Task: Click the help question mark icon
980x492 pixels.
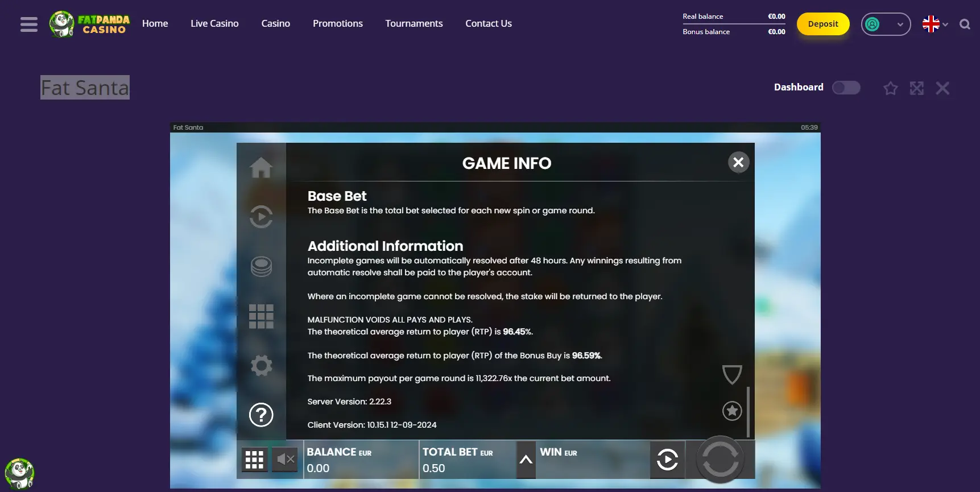Action: (261, 415)
